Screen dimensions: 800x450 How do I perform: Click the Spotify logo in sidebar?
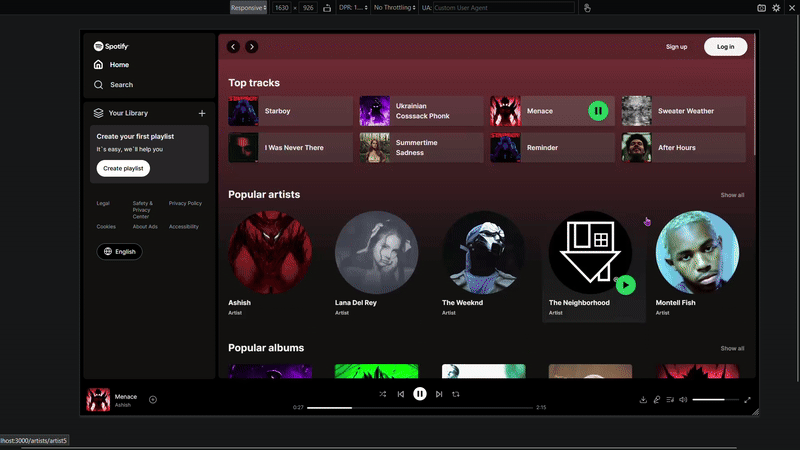pyautogui.click(x=111, y=46)
